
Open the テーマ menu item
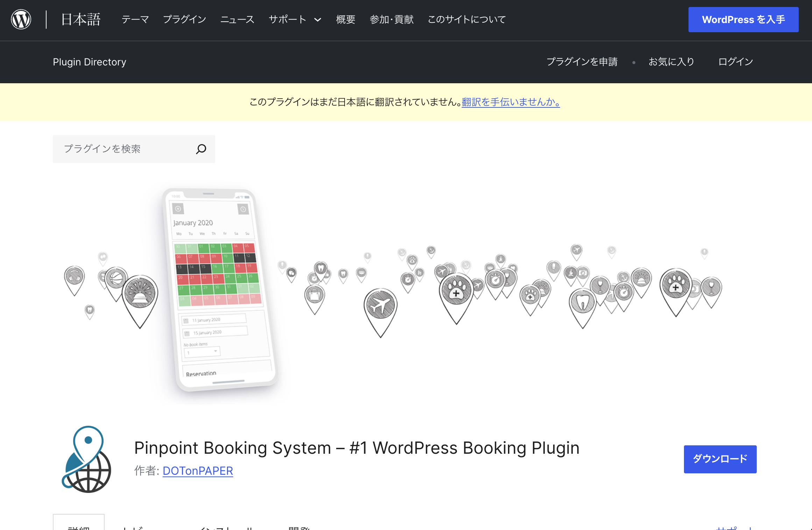[x=135, y=20]
